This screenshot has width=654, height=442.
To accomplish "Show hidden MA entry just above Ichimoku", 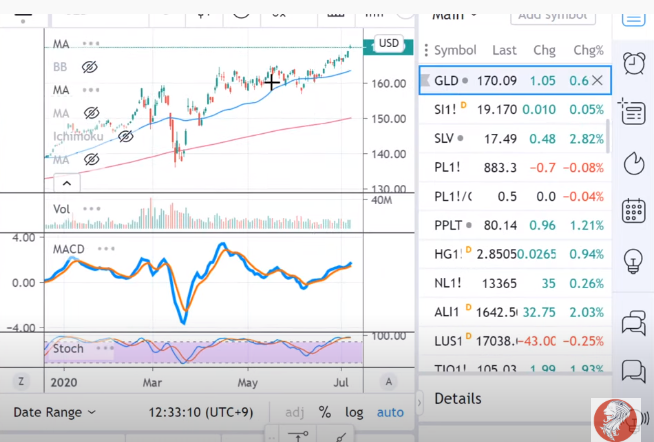I will click(x=91, y=113).
